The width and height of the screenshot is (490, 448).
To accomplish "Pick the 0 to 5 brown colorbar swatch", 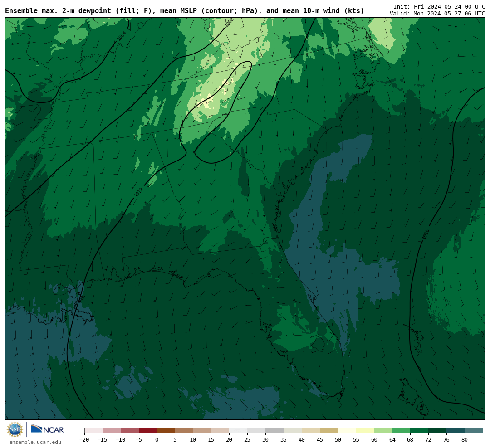I will tap(166, 431).
